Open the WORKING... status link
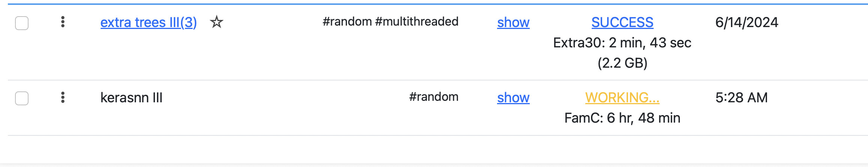This screenshot has height=167, width=868. tap(622, 98)
